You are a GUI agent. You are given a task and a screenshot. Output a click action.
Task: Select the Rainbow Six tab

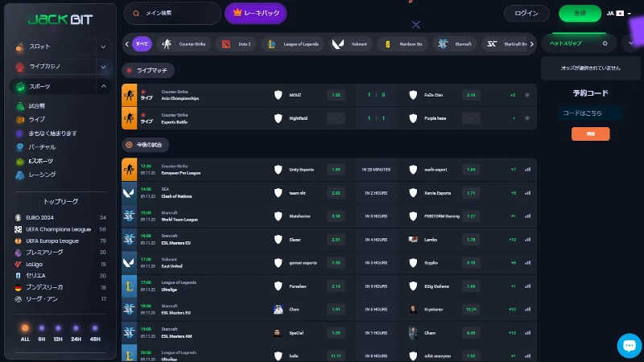click(x=402, y=44)
